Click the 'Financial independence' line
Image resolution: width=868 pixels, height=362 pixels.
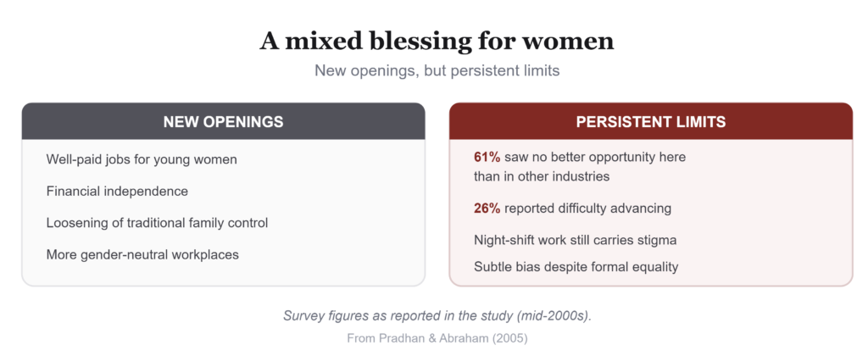tap(117, 192)
